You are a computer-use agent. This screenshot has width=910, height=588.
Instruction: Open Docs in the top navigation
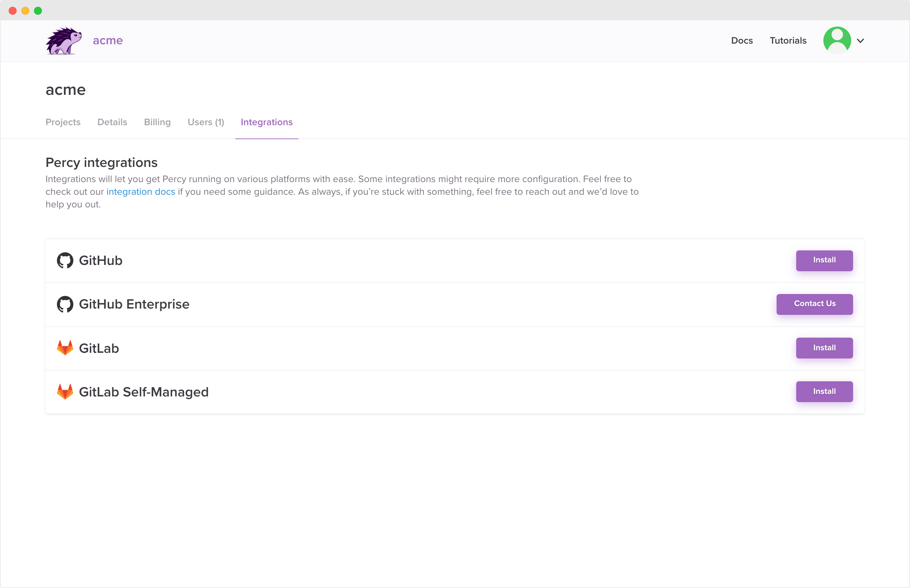click(x=741, y=41)
